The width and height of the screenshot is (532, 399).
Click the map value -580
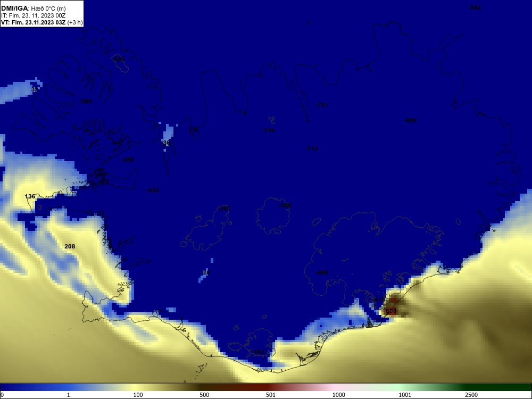[x=86, y=101]
